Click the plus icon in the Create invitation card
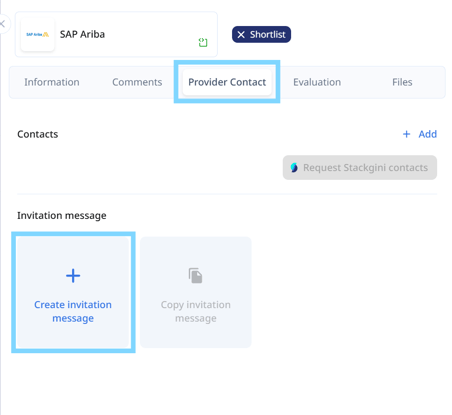Screen dimensions: 452x415 [73, 276]
